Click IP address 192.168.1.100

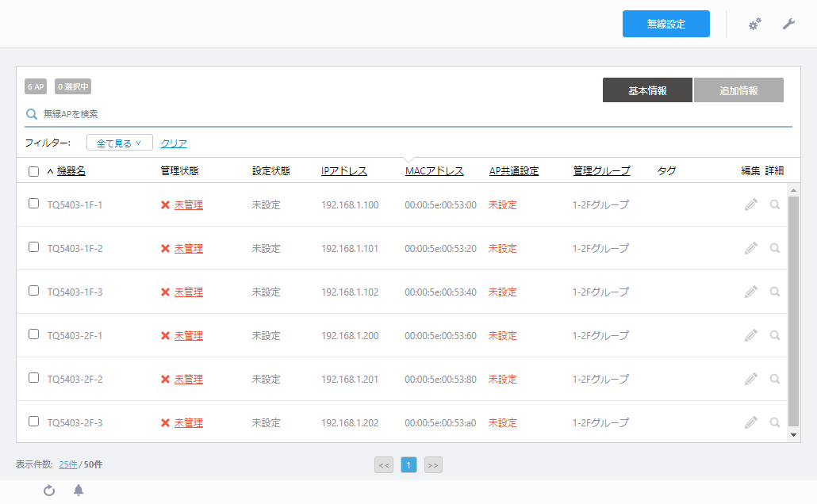350,205
